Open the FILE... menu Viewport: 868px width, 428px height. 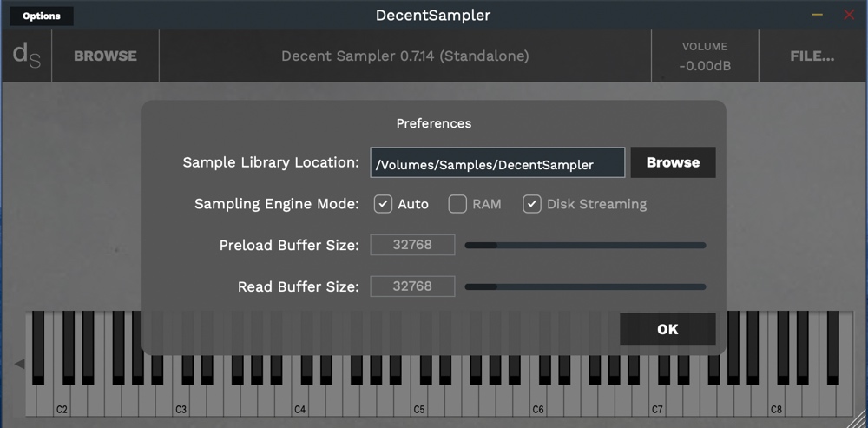point(812,56)
